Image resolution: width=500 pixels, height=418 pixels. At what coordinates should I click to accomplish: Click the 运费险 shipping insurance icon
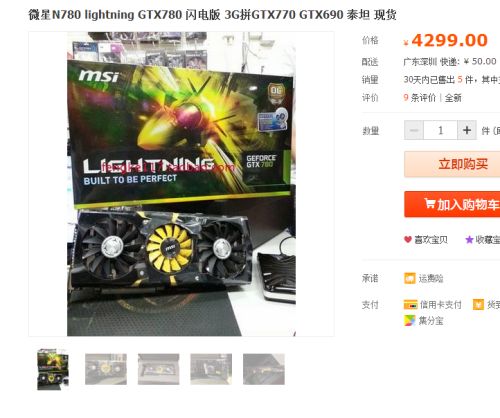tap(410, 278)
